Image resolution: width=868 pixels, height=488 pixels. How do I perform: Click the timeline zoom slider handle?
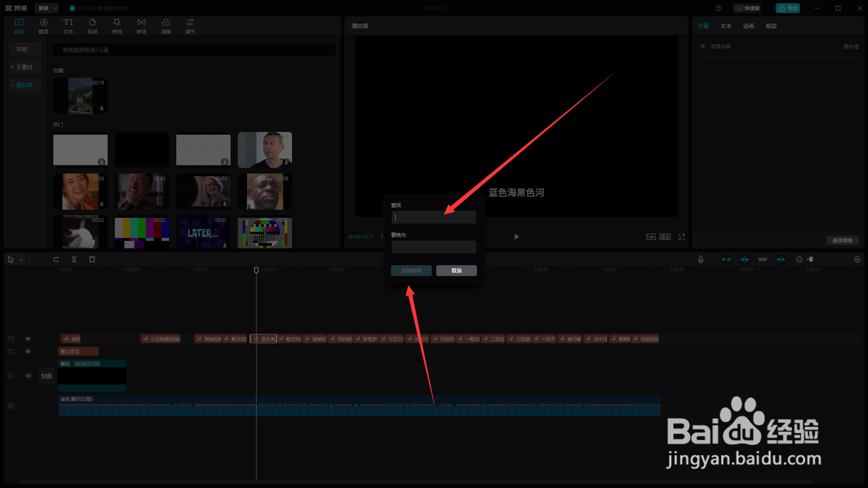point(811,259)
